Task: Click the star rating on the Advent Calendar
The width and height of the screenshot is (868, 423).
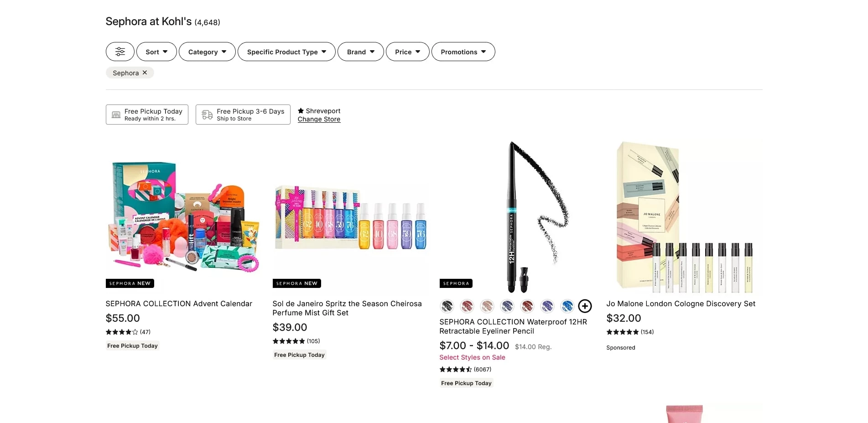Action: point(122,332)
